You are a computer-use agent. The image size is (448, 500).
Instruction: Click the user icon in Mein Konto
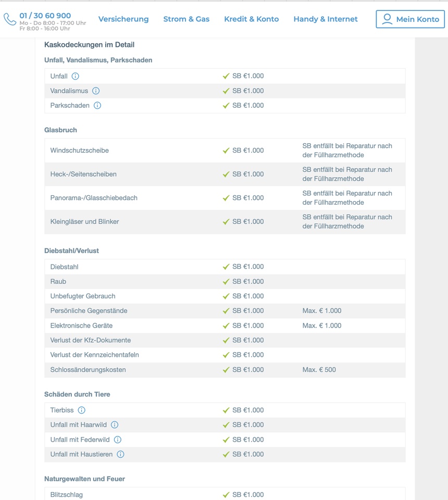(x=387, y=19)
